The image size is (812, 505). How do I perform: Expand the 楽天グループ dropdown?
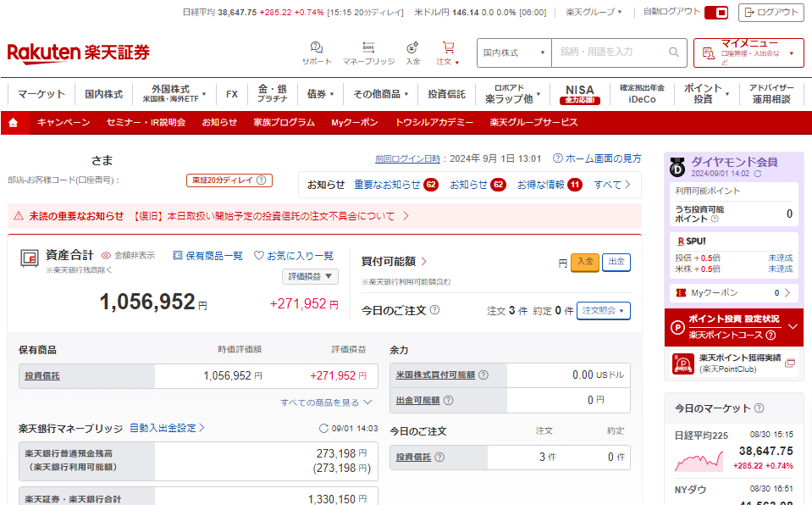click(594, 12)
